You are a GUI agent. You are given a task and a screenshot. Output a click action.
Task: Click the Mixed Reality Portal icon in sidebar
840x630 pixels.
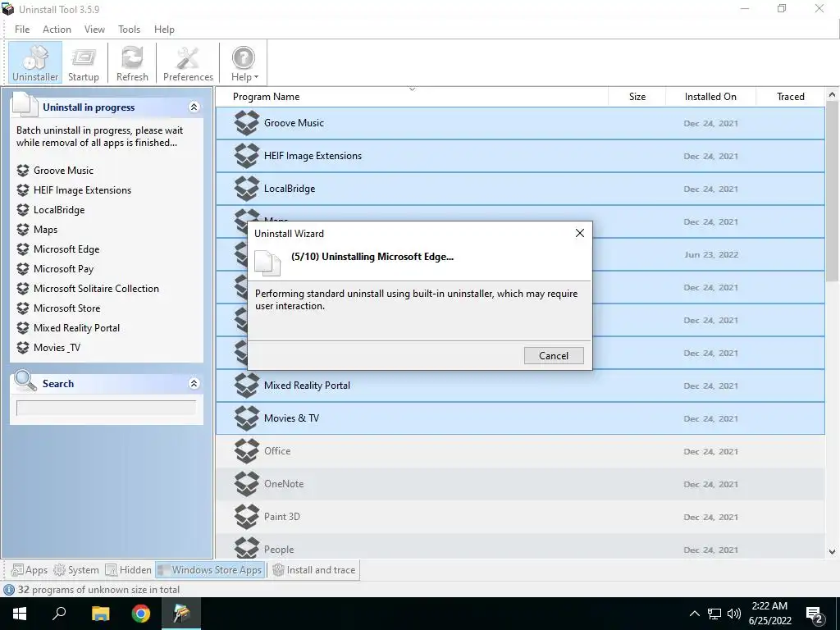[x=22, y=328]
